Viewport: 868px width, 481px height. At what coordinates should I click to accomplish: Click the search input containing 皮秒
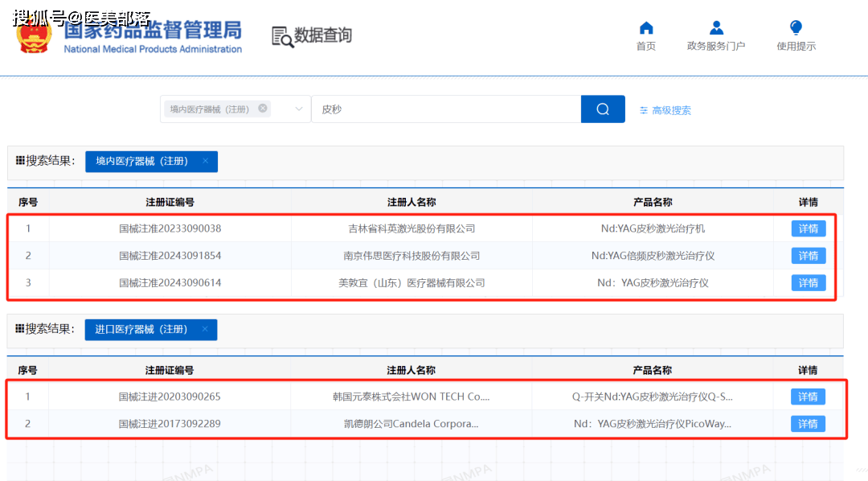pos(446,109)
